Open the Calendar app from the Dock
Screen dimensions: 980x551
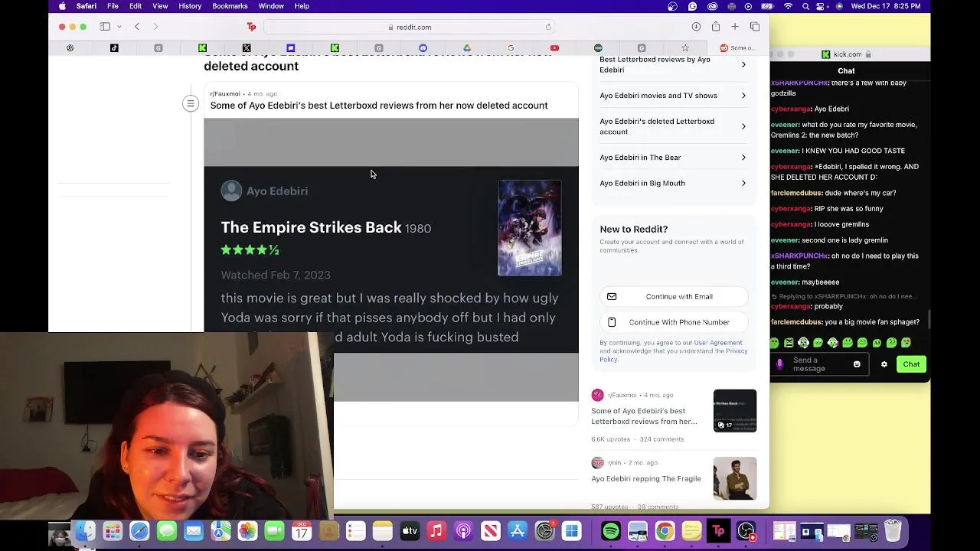[302, 531]
